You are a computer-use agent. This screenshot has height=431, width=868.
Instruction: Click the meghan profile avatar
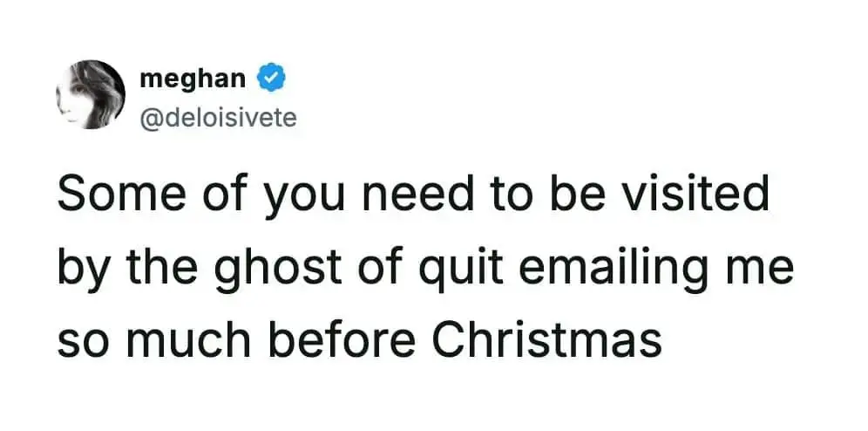click(x=91, y=94)
